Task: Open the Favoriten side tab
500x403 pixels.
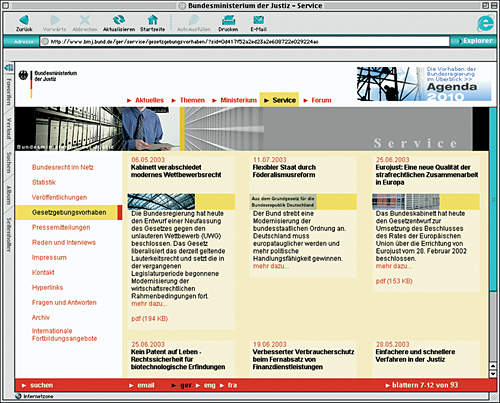Action: pyautogui.click(x=9, y=91)
